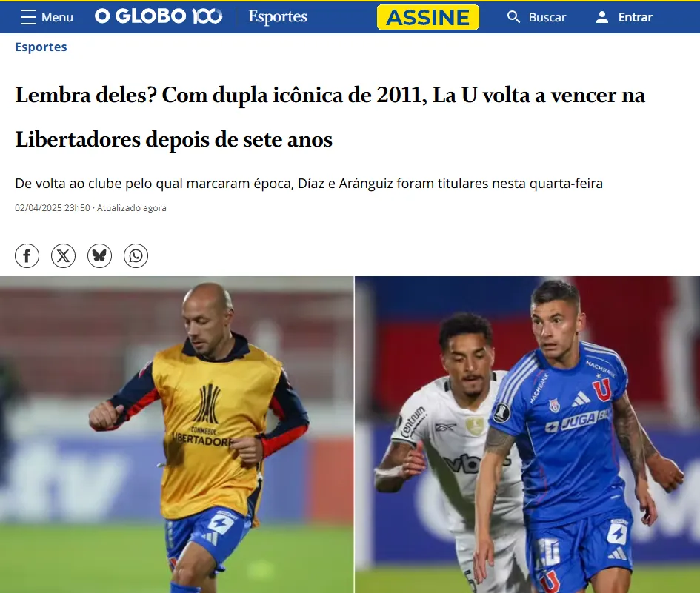Share article on Bluesky
700x593 pixels.
pos(99,255)
